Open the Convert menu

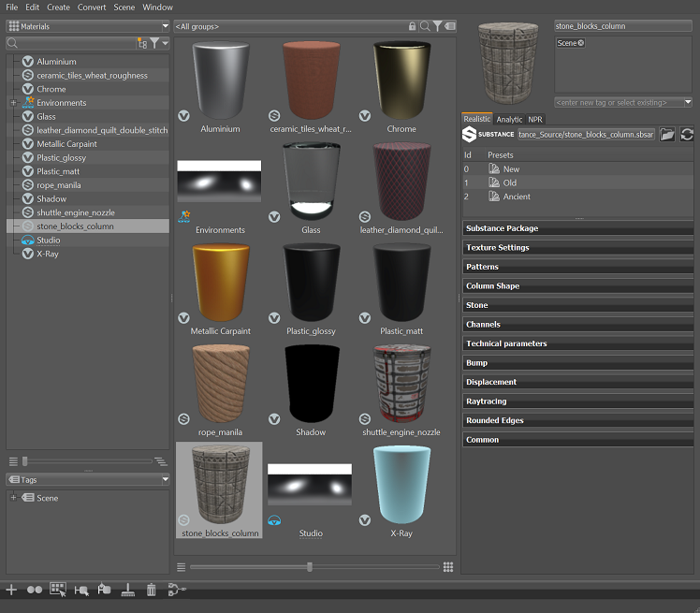92,7
